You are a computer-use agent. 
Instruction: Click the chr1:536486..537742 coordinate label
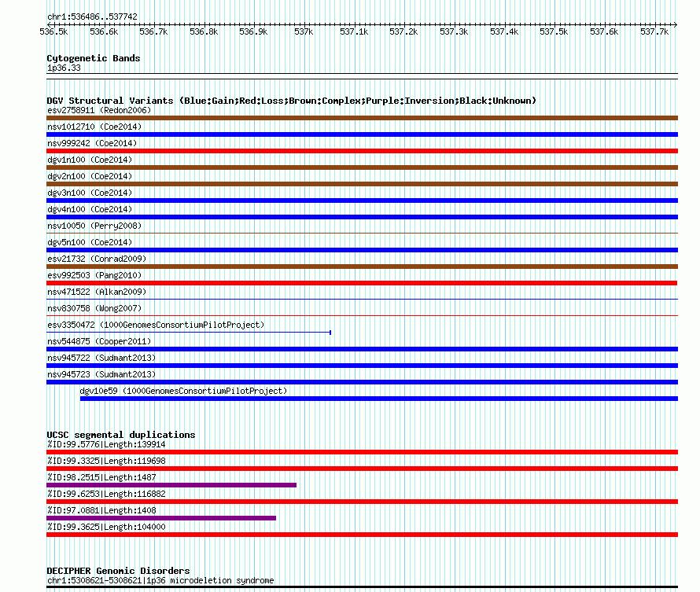tap(92, 17)
